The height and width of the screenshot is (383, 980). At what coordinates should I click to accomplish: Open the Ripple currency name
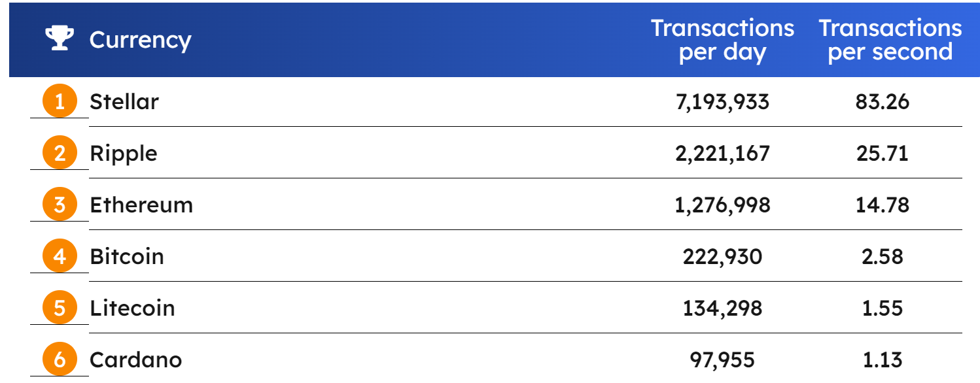124,155
